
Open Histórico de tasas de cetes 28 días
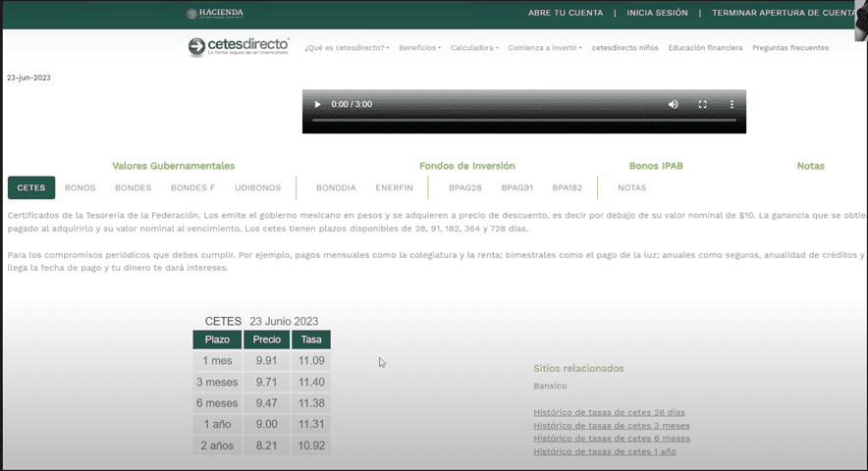click(x=609, y=413)
